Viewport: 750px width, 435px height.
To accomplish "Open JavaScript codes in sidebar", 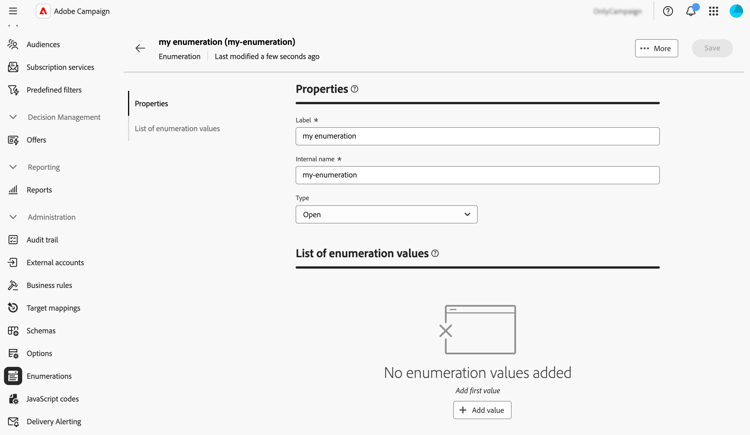I will point(52,399).
